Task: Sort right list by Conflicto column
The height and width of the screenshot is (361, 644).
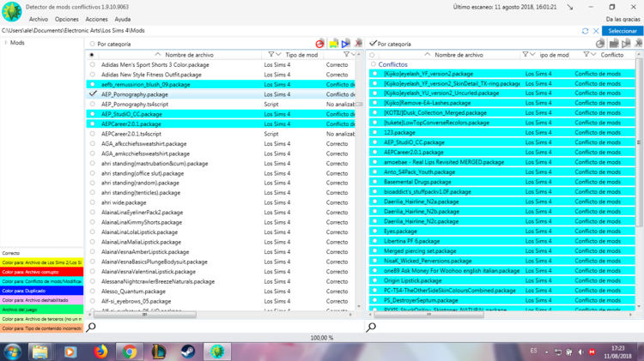Action: pyautogui.click(x=612, y=55)
